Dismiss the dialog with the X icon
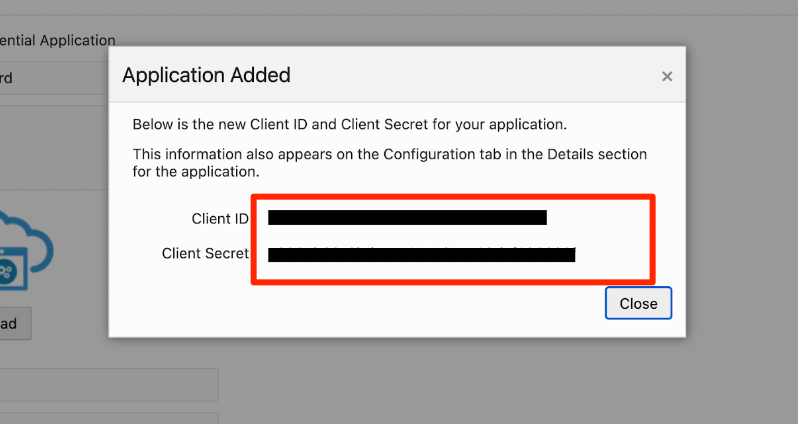Image resolution: width=798 pixels, height=424 pixels. (667, 76)
